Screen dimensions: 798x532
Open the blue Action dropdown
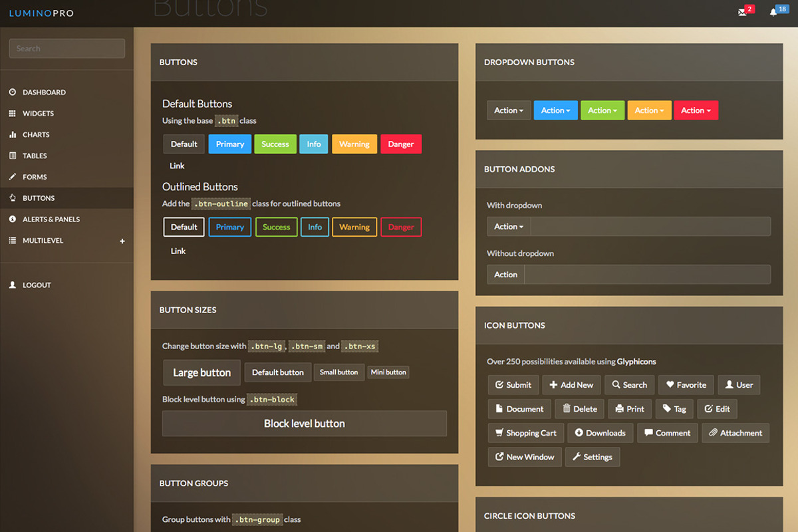[x=555, y=110]
